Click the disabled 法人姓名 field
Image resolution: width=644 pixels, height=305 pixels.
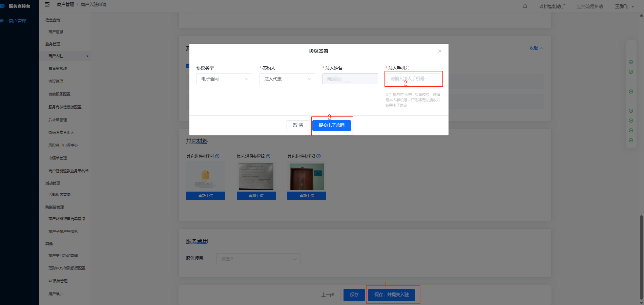tap(350, 79)
